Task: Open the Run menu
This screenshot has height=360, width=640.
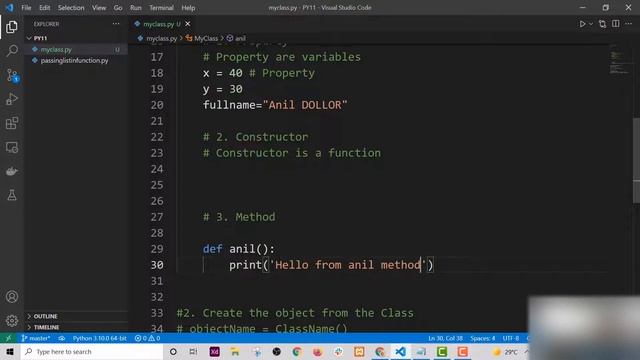Action: tap(136, 8)
